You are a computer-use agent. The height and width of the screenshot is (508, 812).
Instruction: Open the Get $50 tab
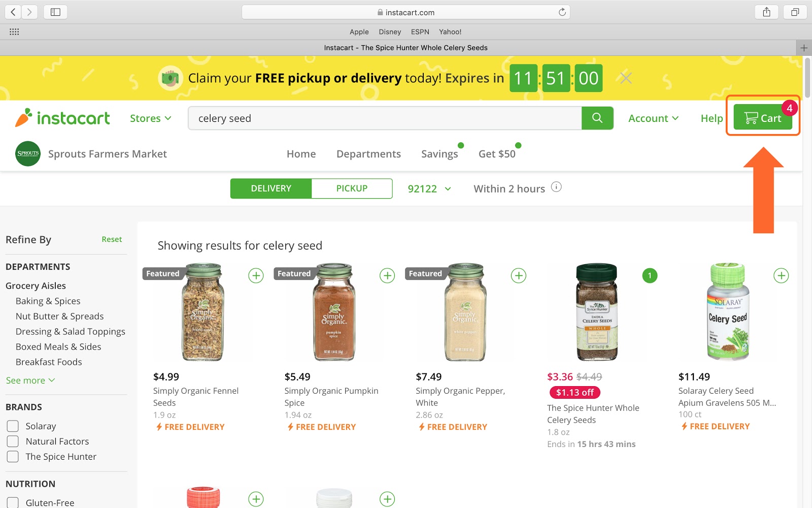coord(497,154)
